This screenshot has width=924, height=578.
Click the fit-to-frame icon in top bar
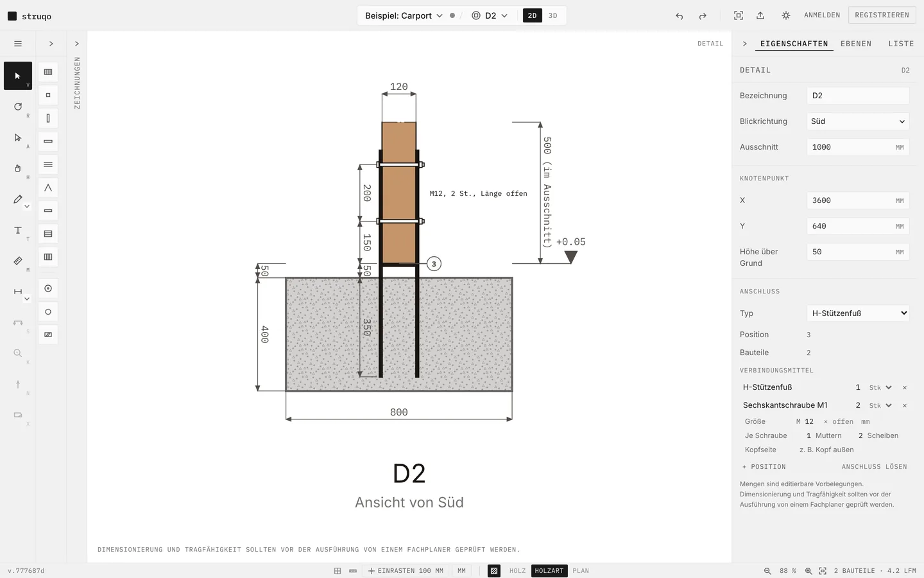(x=739, y=15)
